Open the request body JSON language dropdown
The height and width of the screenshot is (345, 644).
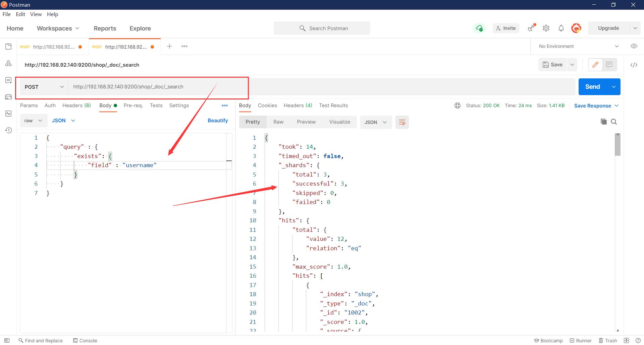click(63, 121)
